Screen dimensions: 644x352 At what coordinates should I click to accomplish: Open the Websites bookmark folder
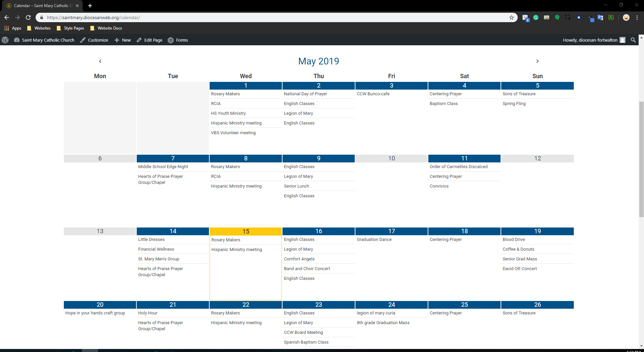tap(39, 28)
